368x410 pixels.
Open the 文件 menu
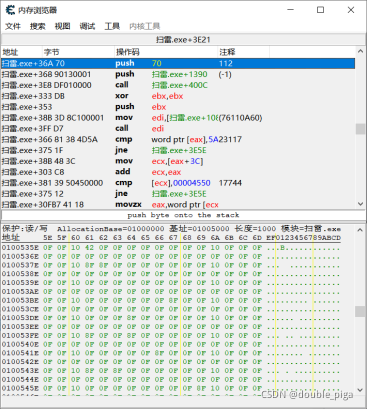coord(13,26)
